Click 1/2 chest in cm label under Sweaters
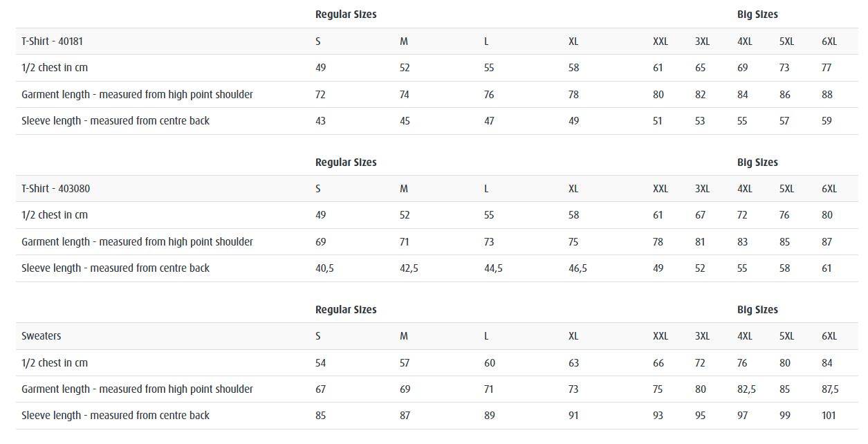868x444 pixels. tap(55, 363)
